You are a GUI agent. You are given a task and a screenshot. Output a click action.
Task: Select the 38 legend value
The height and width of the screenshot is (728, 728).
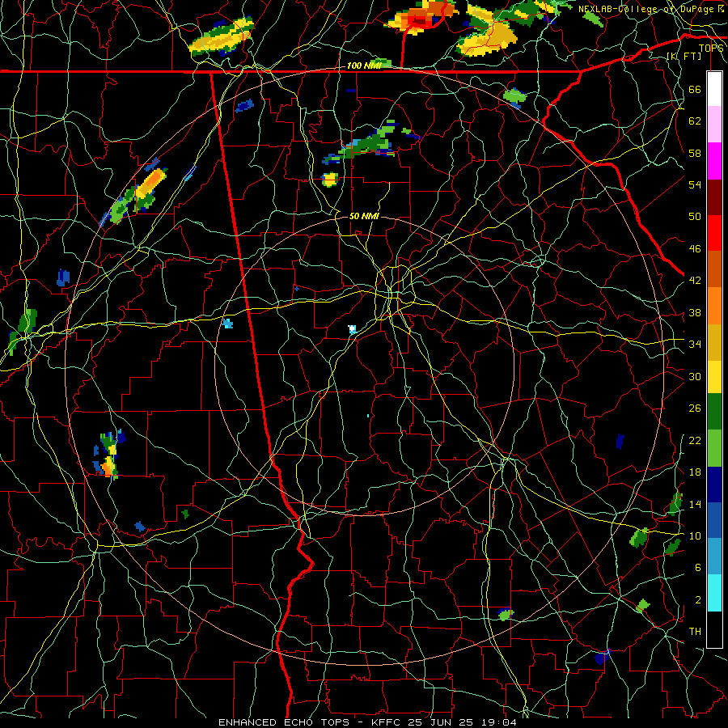click(x=695, y=312)
